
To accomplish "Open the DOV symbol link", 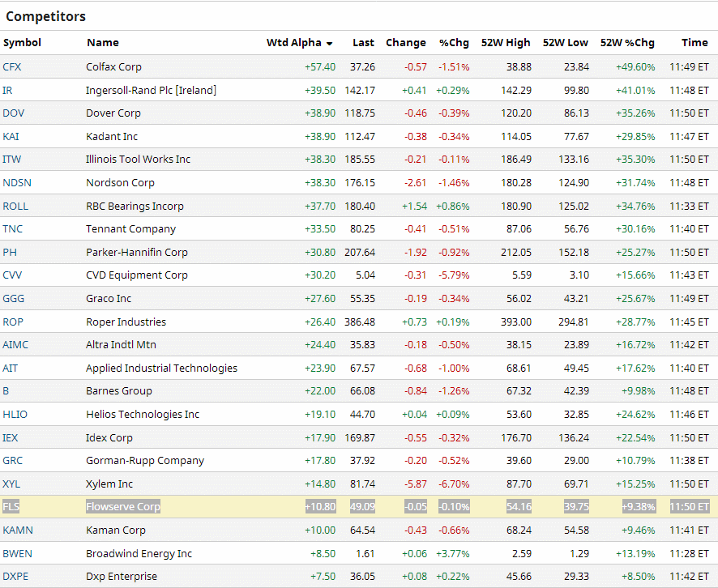I will [13, 113].
